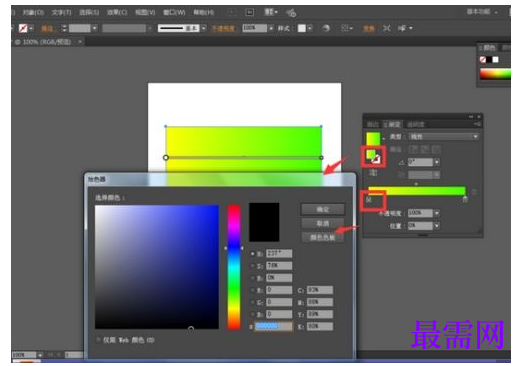Image resolution: width=523 pixels, height=366 pixels.
Task: Expand the gradient stop opacity dropdown
Action: [x=437, y=213]
